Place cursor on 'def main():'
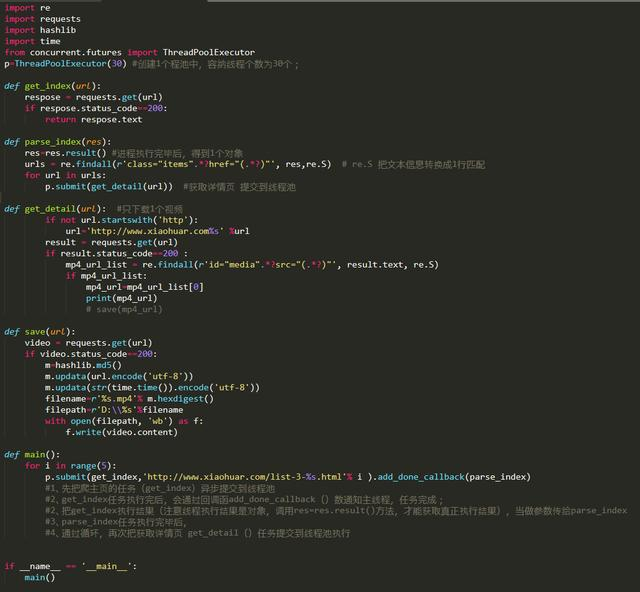The width and height of the screenshot is (640, 592). pyautogui.click(x=32, y=454)
